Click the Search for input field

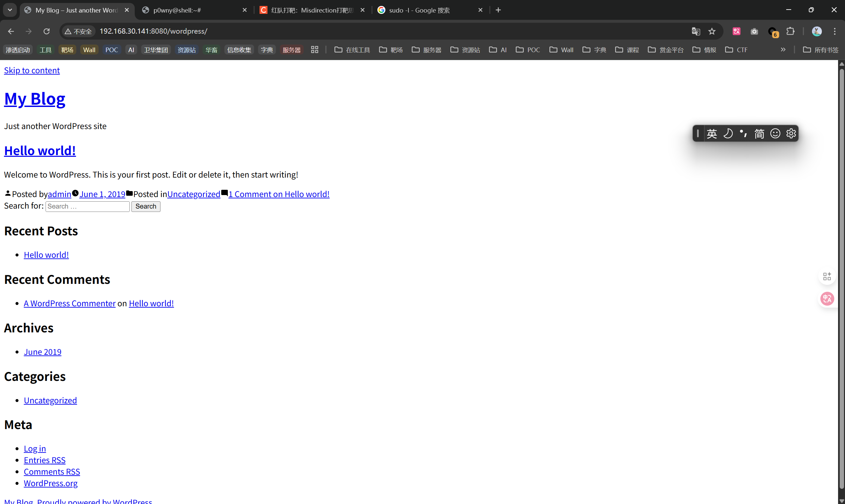click(87, 206)
